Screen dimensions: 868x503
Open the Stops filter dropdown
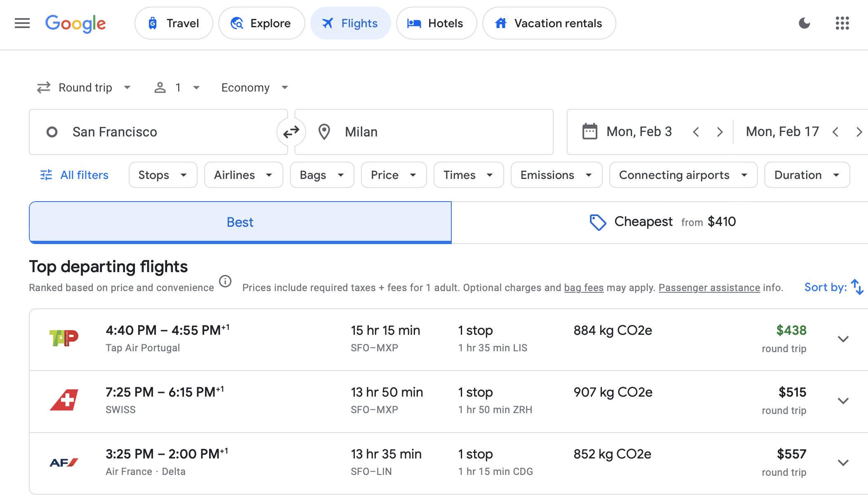click(x=163, y=175)
